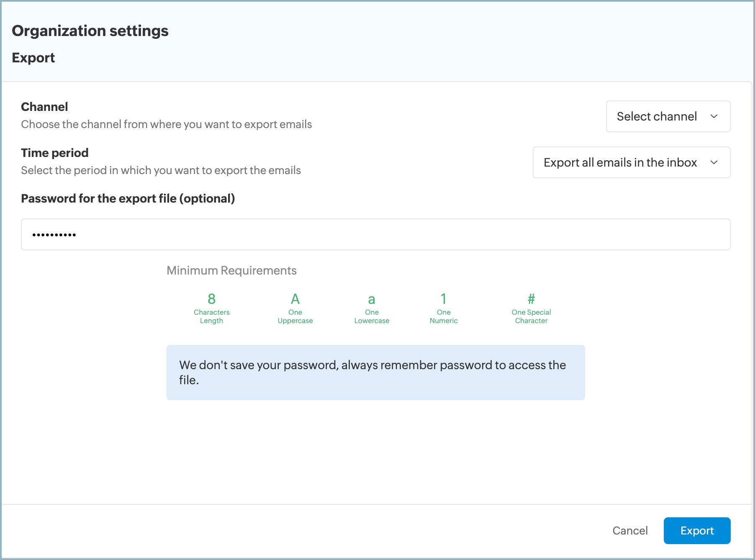Image resolution: width=755 pixels, height=560 pixels.
Task: Cancel the export dialog
Action: [630, 531]
